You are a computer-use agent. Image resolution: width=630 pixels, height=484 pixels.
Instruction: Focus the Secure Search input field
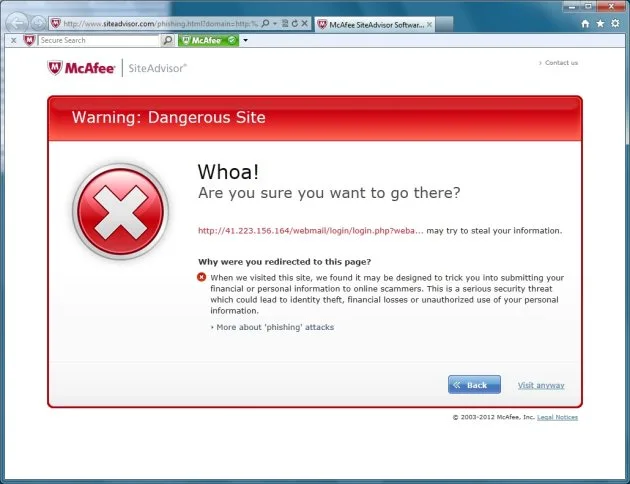[99, 40]
